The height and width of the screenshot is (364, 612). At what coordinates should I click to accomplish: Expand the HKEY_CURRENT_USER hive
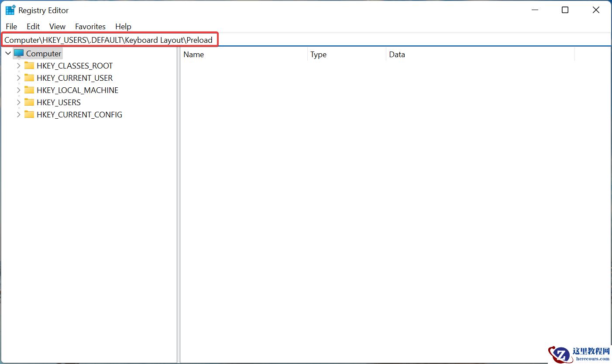click(18, 78)
